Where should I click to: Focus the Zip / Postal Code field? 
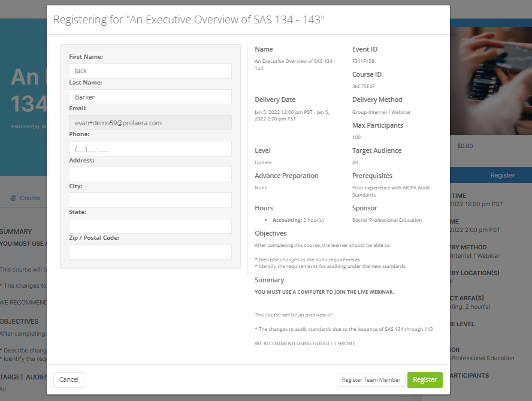pyautogui.click(x=150, y=252)
